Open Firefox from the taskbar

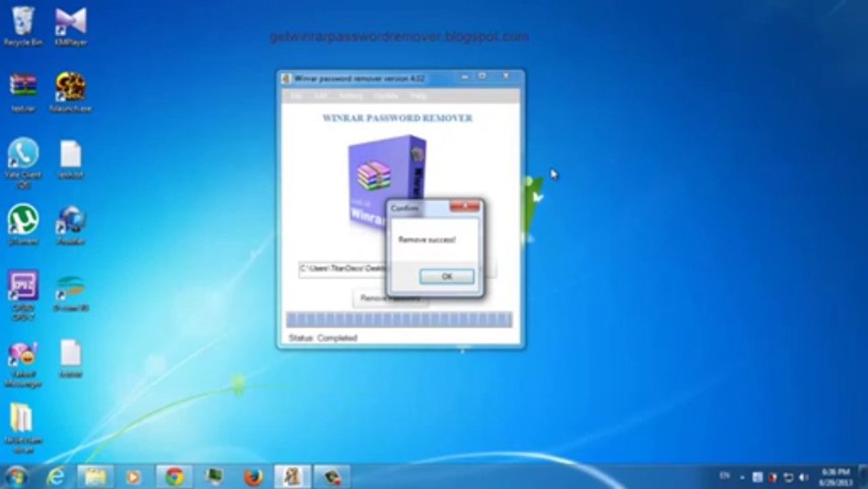point(253,477)
